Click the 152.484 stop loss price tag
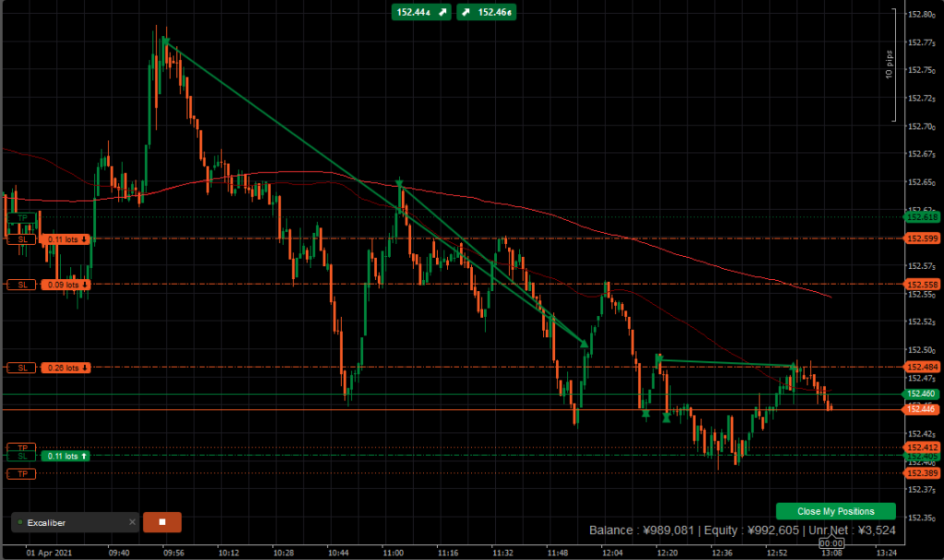The width and height of the screenshot is (944, 560). coord(922,367)
